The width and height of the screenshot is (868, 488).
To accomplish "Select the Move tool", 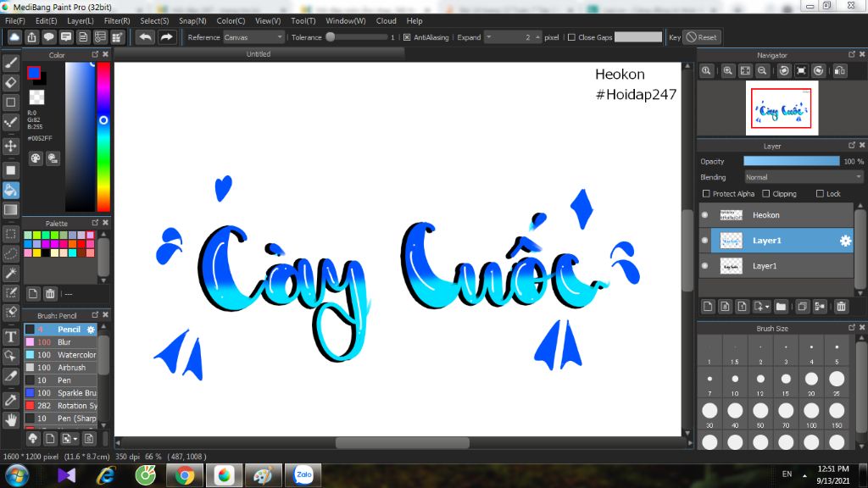I will pyautogui.click(x=10, y=146).
